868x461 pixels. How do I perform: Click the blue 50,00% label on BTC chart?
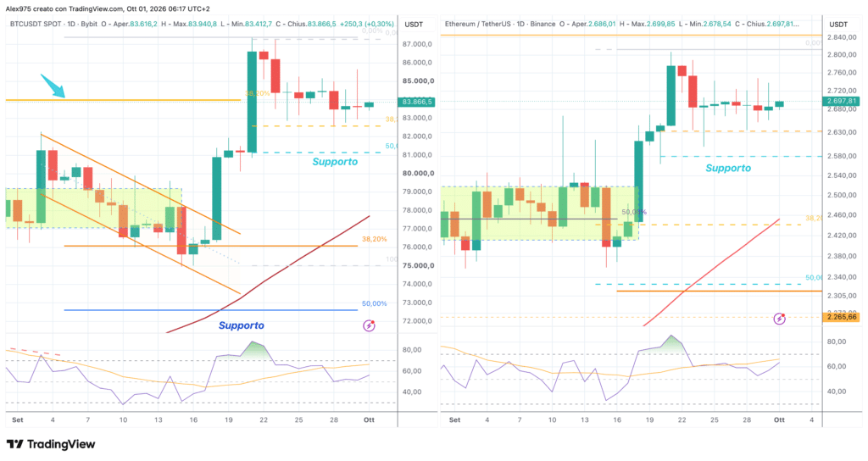374,303
